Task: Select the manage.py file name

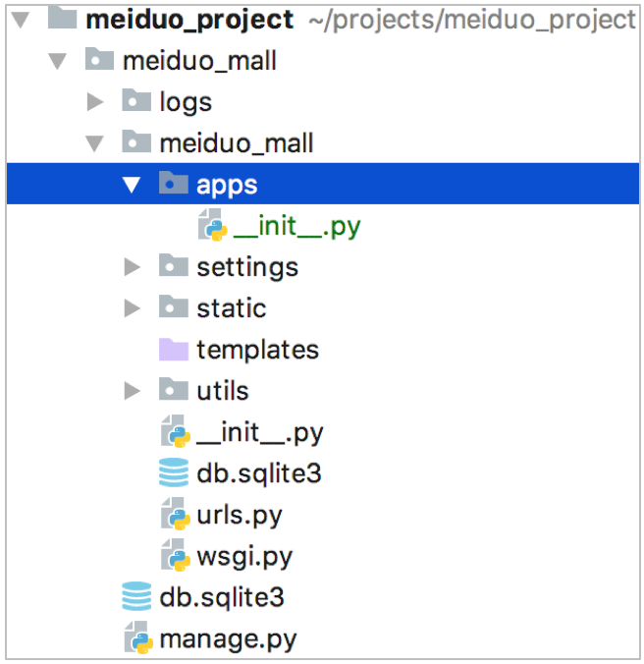Action: pos(228,639)
